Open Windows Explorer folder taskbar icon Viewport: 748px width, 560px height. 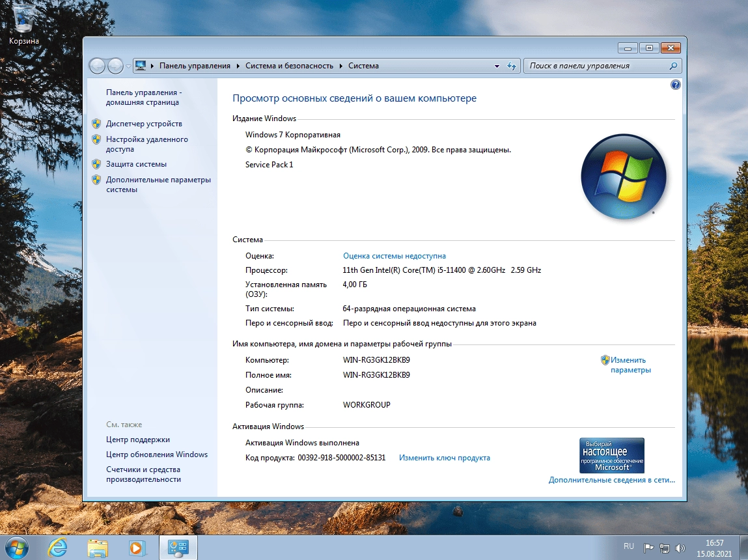pyautogui.click(x=97, y=548)
